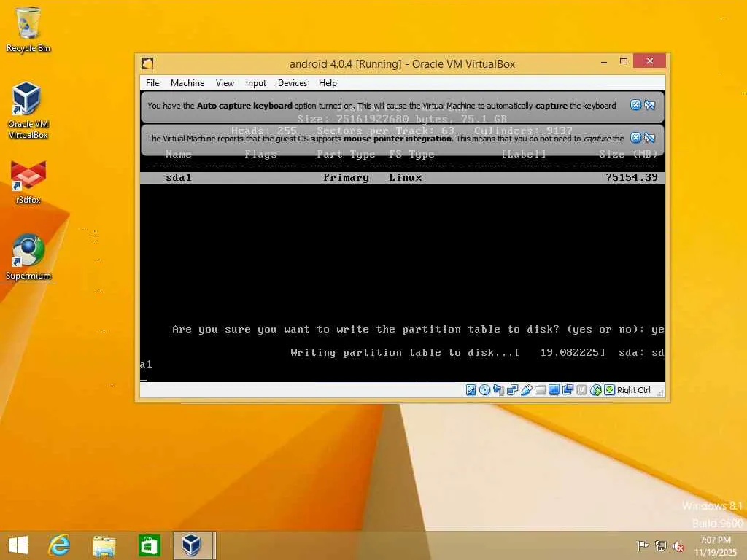This screenshot has width=747, height=560.
Task: Open hard disk activity indicator in VirtualBox status bar
Action: click(x=471, y=390)
